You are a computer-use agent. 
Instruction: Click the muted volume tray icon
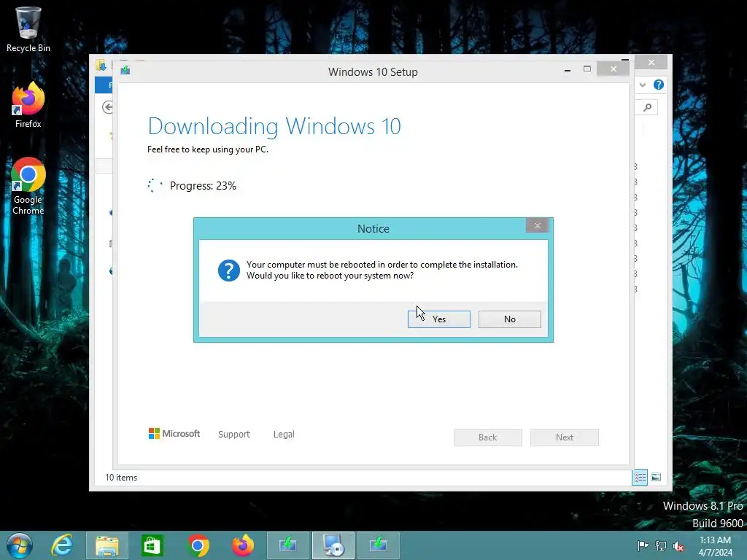[x=678, y=546]
